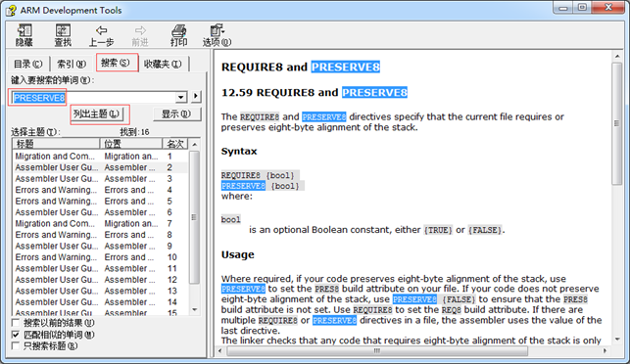Screen dimensions: 630x364
Task: Open the 收藏夹 (Favorites) tab
Action: tap(163, 64)
